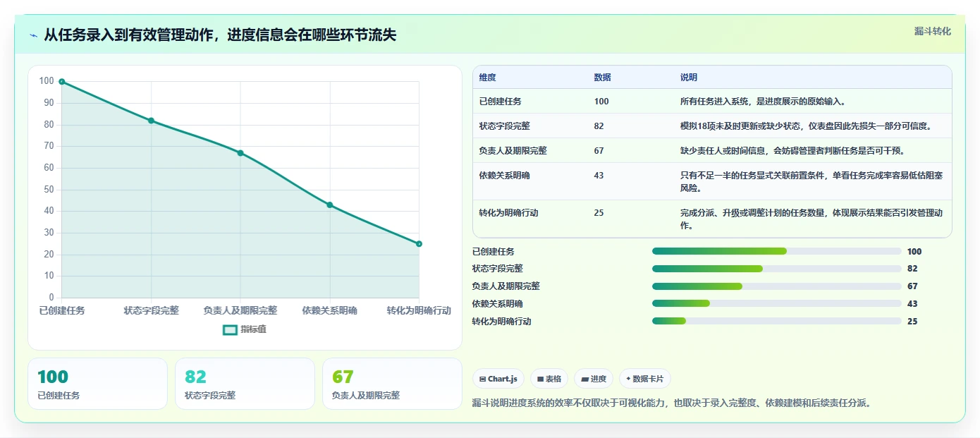This screenshot has height=438, width=980.
Task: Select the 表格 chip
Action: coord(549,379)
